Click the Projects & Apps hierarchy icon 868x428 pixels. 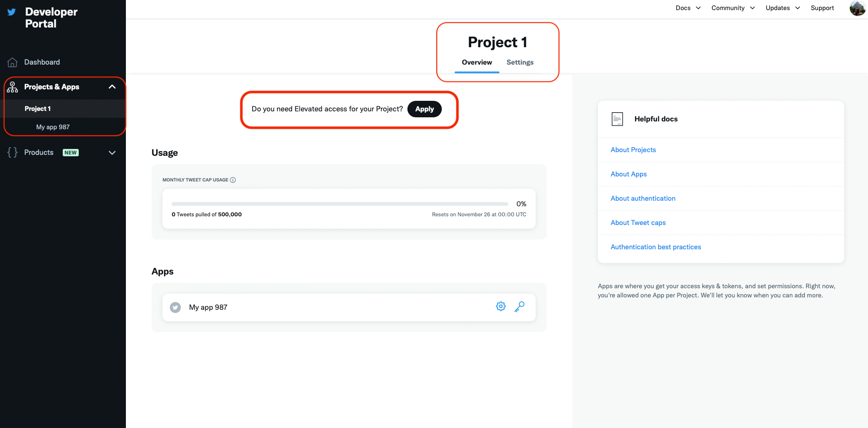coord(12,87)
